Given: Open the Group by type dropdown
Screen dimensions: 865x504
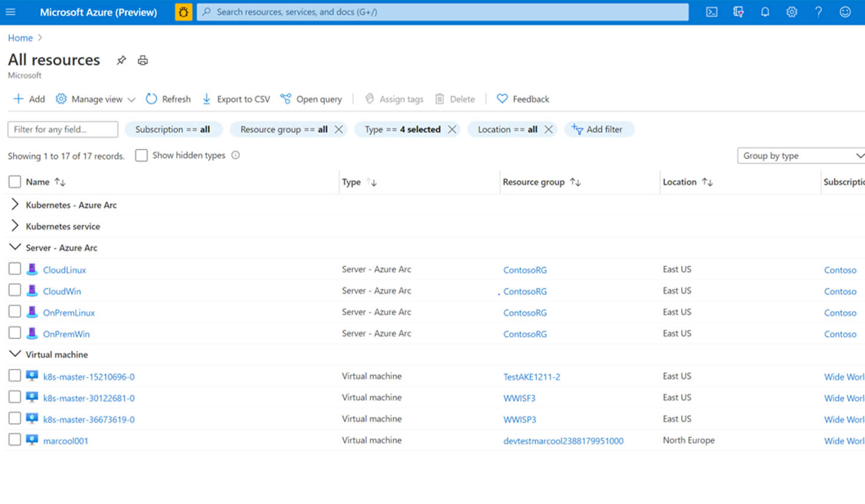Looking at the screenshot, I should [801, 155].
